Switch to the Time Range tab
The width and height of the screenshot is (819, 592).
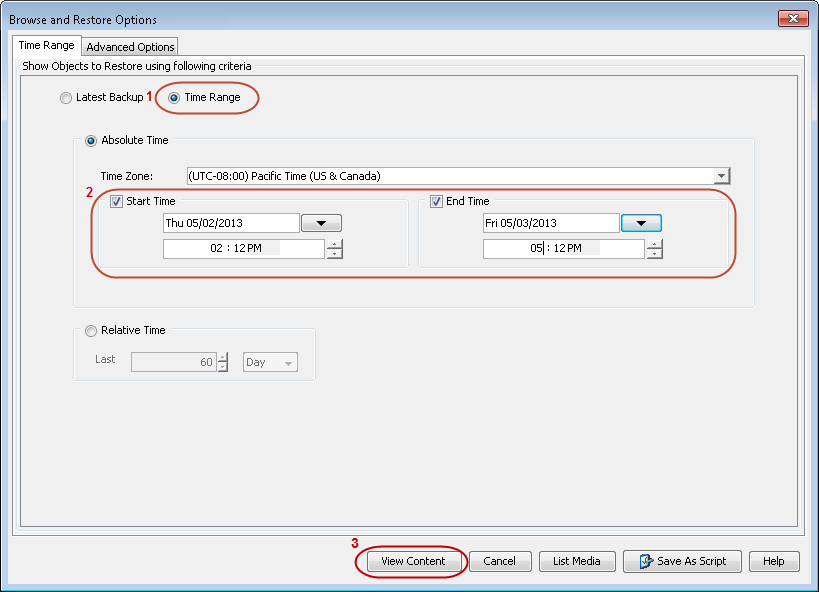coord(46,45)
